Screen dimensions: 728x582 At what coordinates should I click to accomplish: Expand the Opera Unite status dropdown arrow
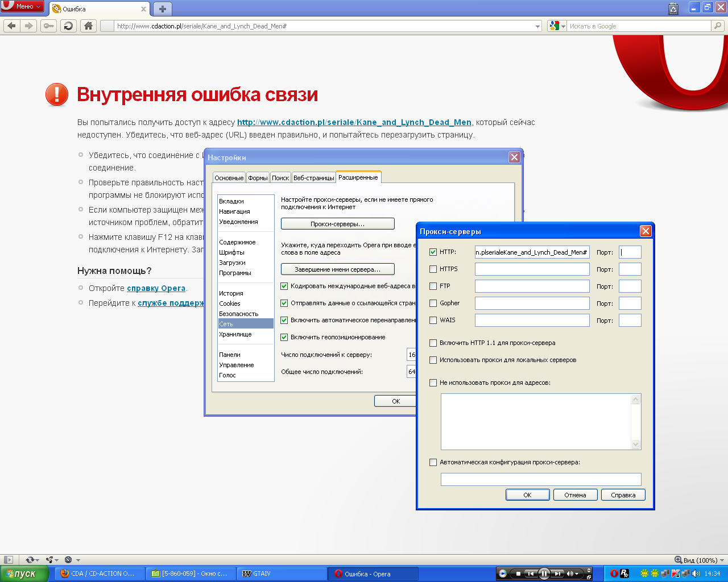(x=57, y=560)
